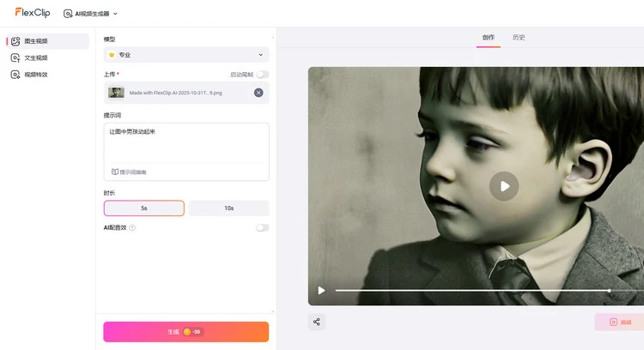Click the share icon below video
This screenshot has width=644, height=350.
(317, 322)
